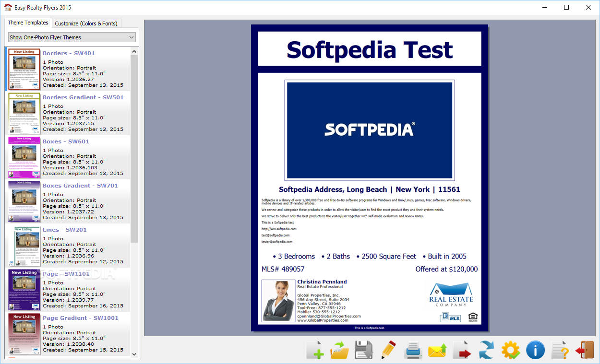
Task: Click the Borders Gradient - SW501 title
Action: tap(83, 97)
